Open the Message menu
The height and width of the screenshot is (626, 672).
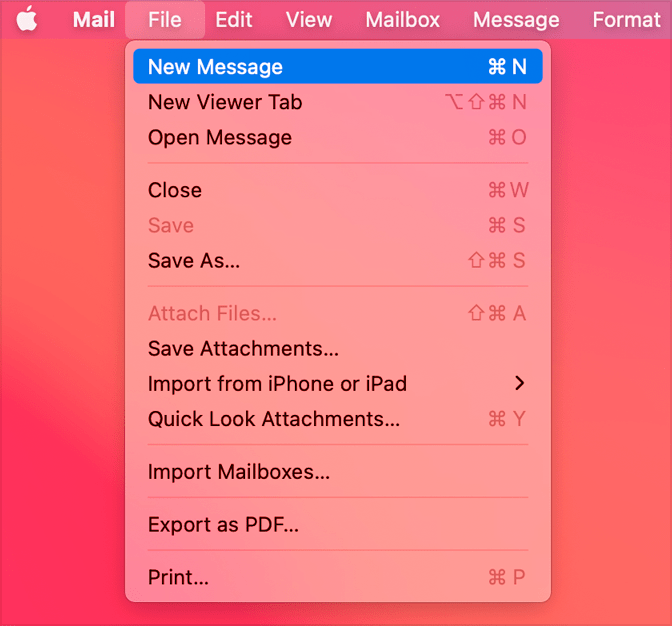click(x=516, y=20)
